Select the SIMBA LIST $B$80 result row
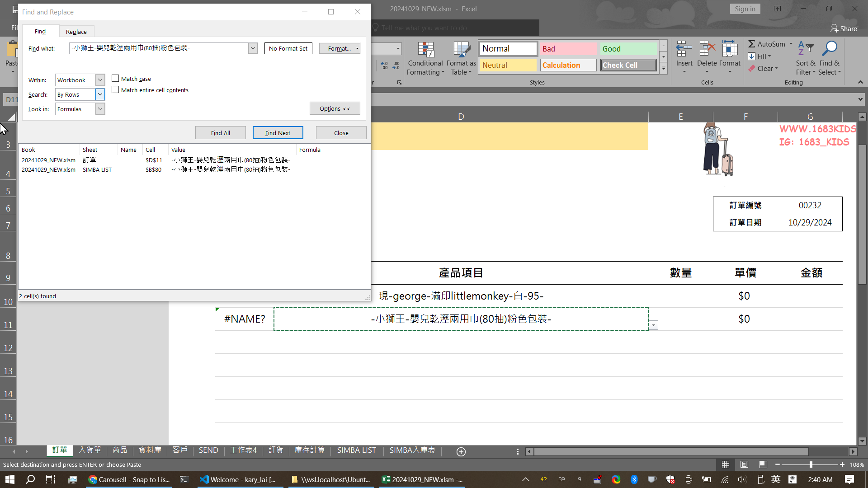Viewport: 868px width, 488px height. [x=154, y=170]
